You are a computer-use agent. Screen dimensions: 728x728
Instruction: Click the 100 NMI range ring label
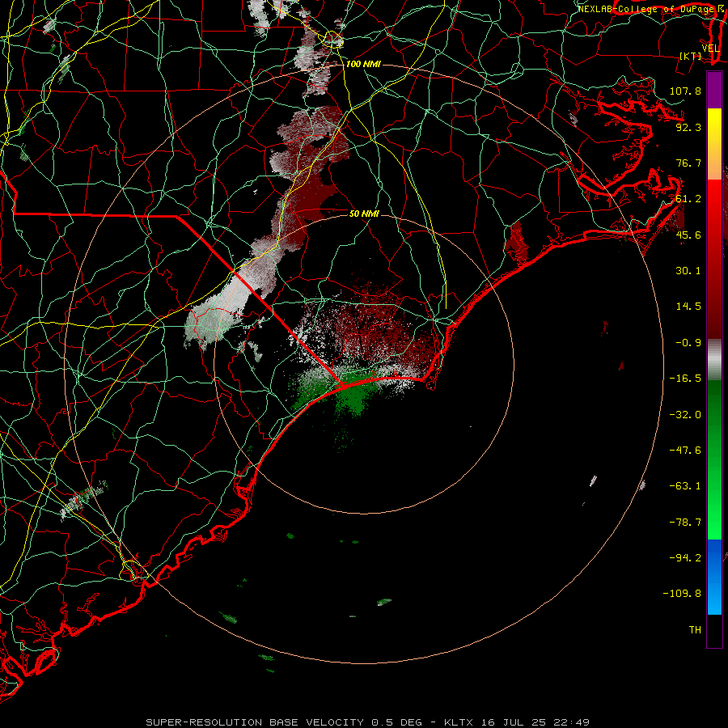363,64
